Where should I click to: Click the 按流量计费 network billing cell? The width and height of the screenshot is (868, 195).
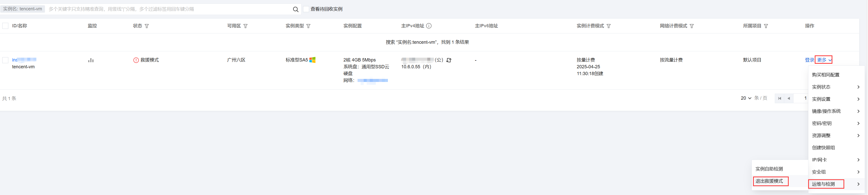671,60
